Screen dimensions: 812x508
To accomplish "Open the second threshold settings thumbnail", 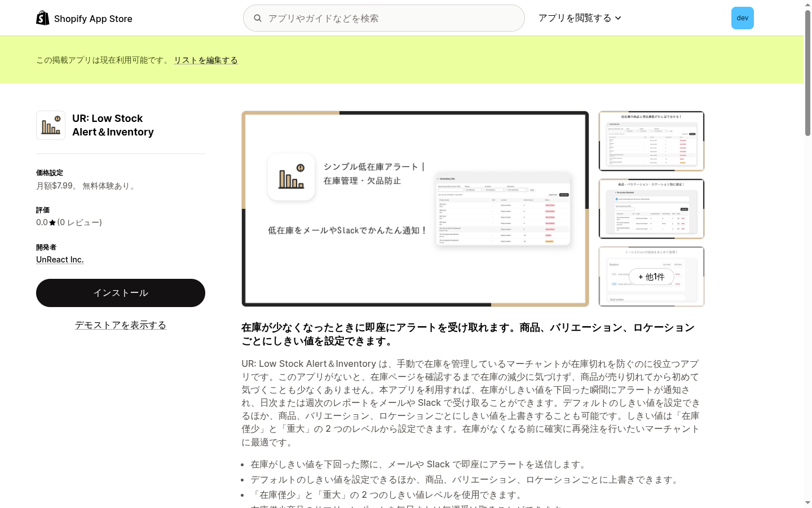I will [x=651, y=209].
